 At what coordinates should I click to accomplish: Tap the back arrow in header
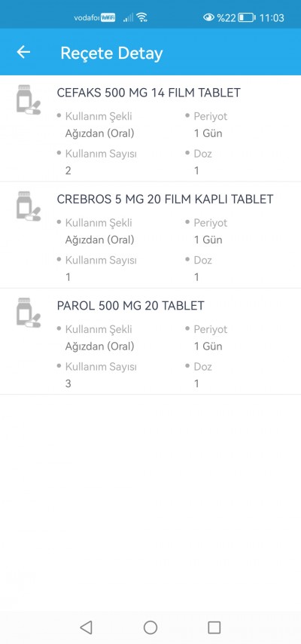[23, 52]
